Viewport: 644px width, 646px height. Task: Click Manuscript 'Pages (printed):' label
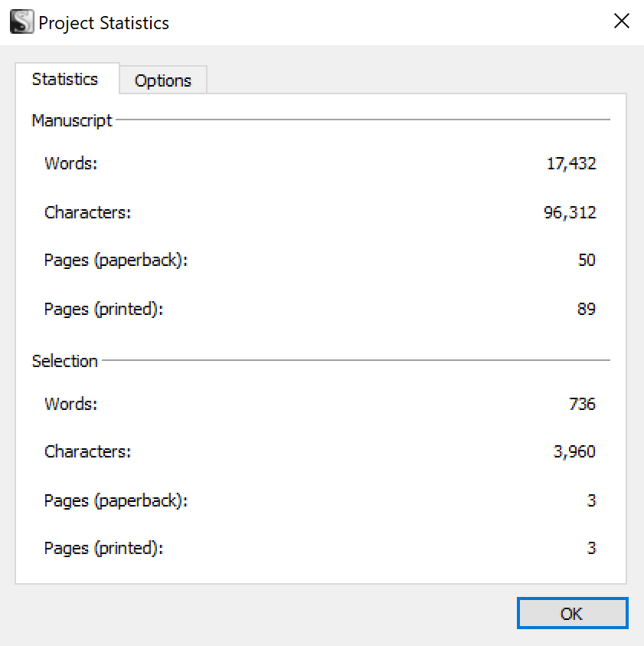tap(104, 310)
